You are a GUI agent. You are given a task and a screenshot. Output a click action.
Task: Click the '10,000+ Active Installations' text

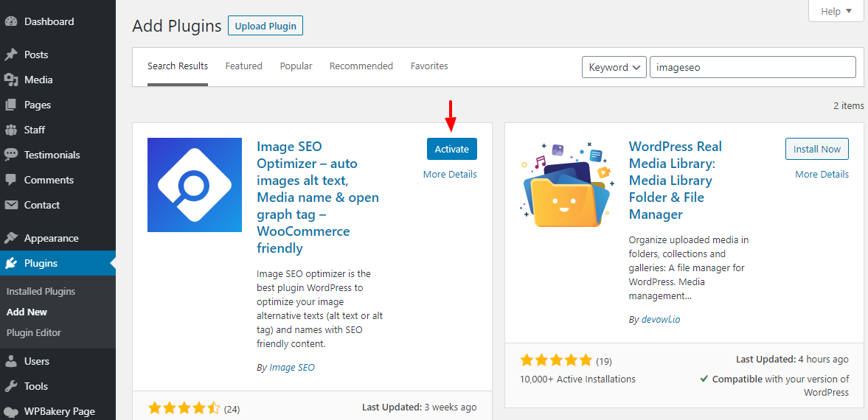click(x=577, y=379)
